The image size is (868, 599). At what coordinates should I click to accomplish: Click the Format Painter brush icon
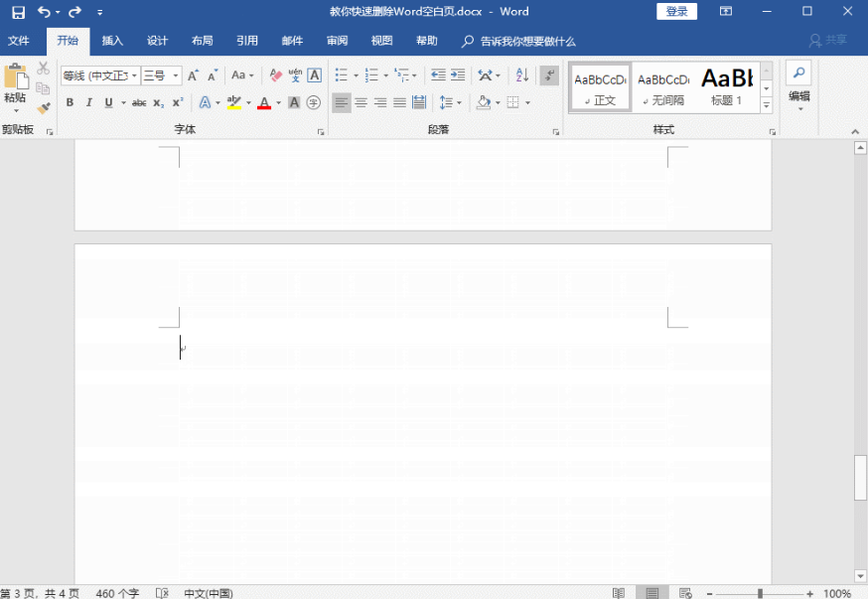[43, 108]
